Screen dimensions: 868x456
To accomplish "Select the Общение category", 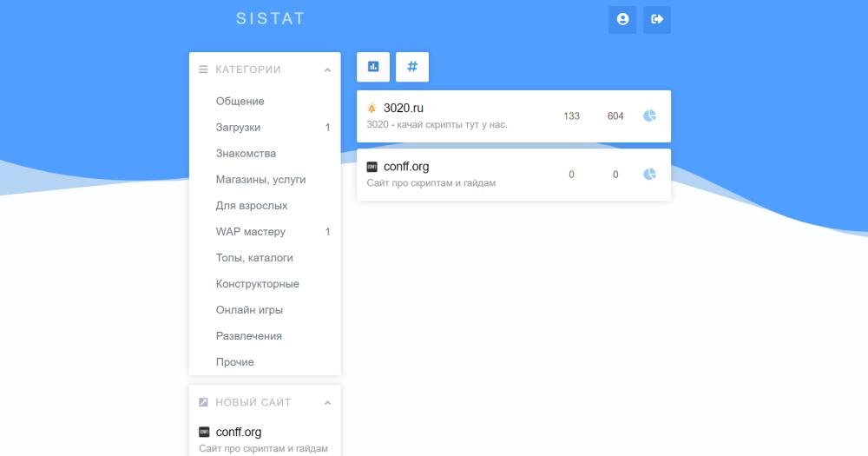I will click(x=240, y=102).
